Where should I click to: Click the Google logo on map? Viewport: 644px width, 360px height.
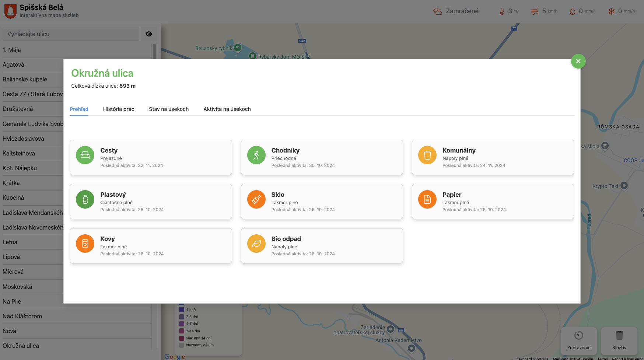[175, 356]
